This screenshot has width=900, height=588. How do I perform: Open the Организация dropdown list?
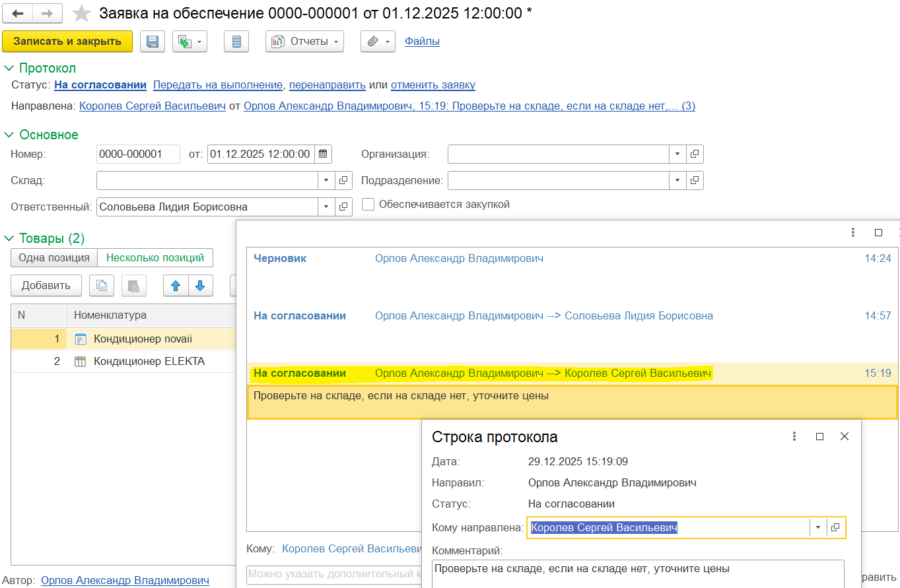point(677,154)
